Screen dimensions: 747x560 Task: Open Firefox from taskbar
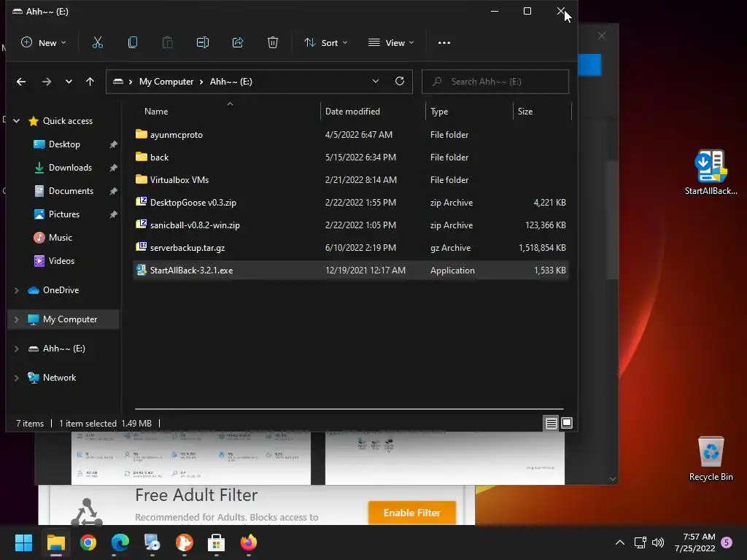click(248, 542)
